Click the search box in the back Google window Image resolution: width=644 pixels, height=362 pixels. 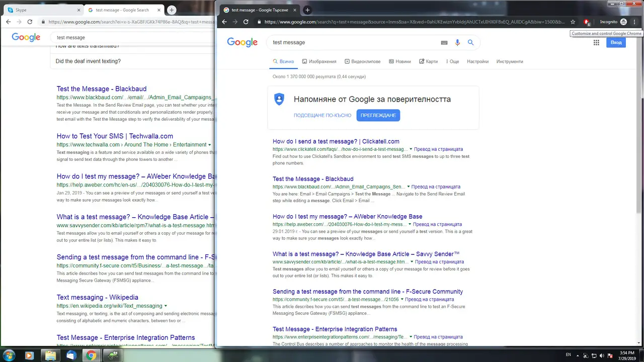click(133, 37)
